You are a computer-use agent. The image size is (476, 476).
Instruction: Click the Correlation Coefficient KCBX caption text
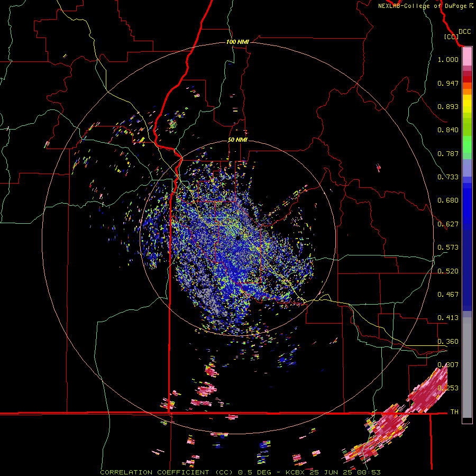pyautogui.click(x=240, y=472)
